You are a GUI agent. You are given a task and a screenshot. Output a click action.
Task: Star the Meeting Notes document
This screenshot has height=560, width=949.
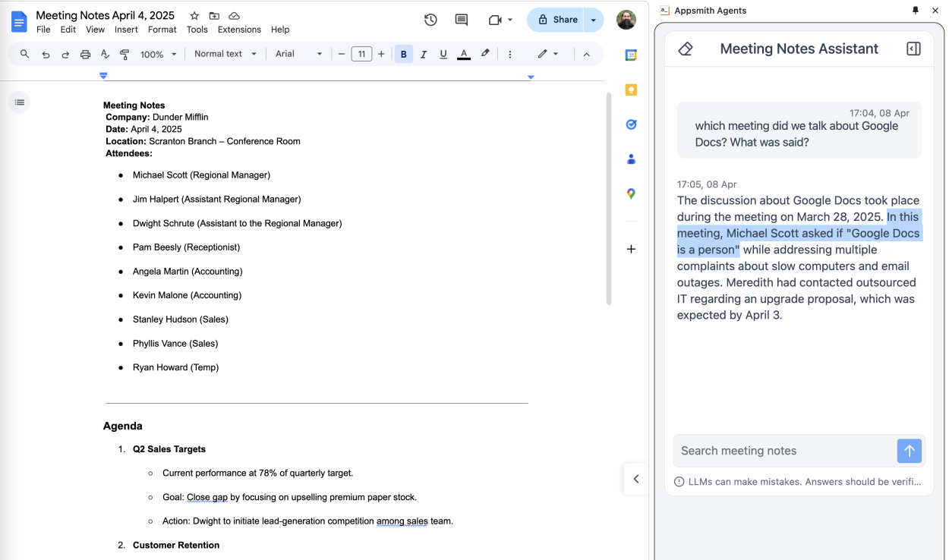(194, 16)
